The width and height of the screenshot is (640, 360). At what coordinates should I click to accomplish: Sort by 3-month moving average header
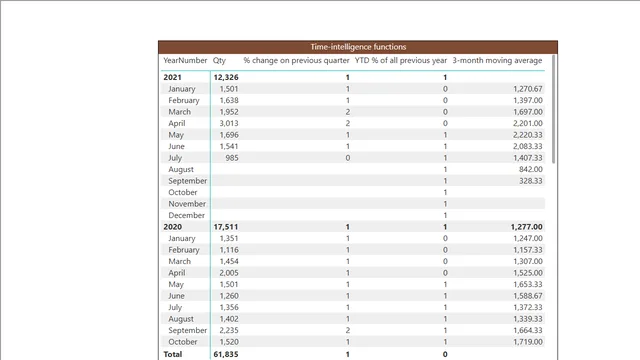click(x=497, y=60)
